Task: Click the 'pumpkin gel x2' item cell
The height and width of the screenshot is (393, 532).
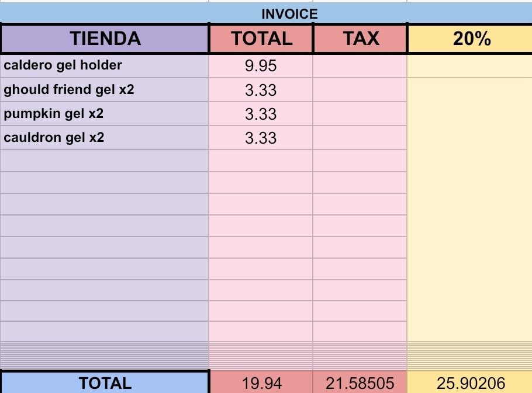Action: (105, 114)
